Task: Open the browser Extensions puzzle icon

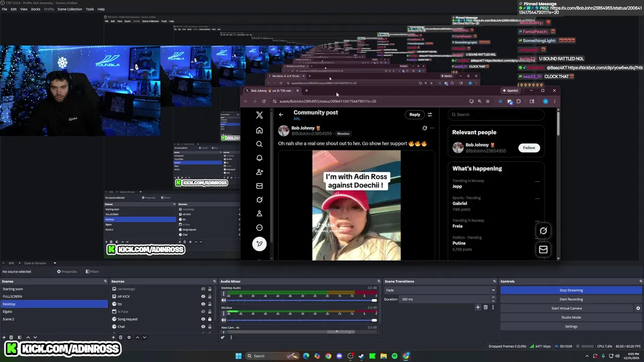Action: click(519, 101)
